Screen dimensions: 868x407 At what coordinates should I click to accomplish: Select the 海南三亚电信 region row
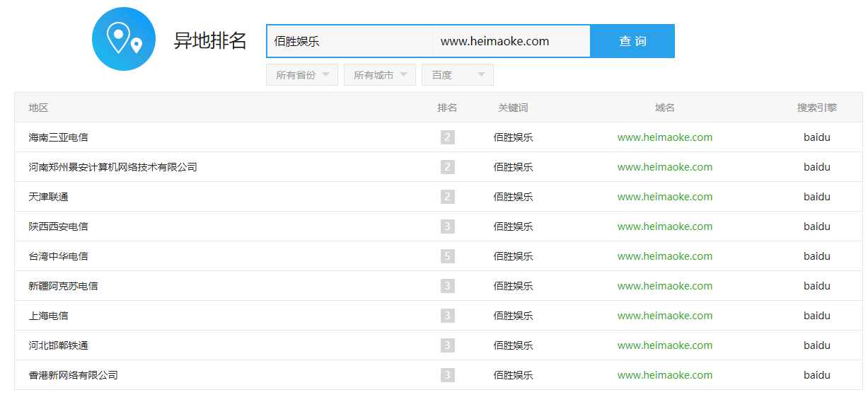(x=439, y=137)
